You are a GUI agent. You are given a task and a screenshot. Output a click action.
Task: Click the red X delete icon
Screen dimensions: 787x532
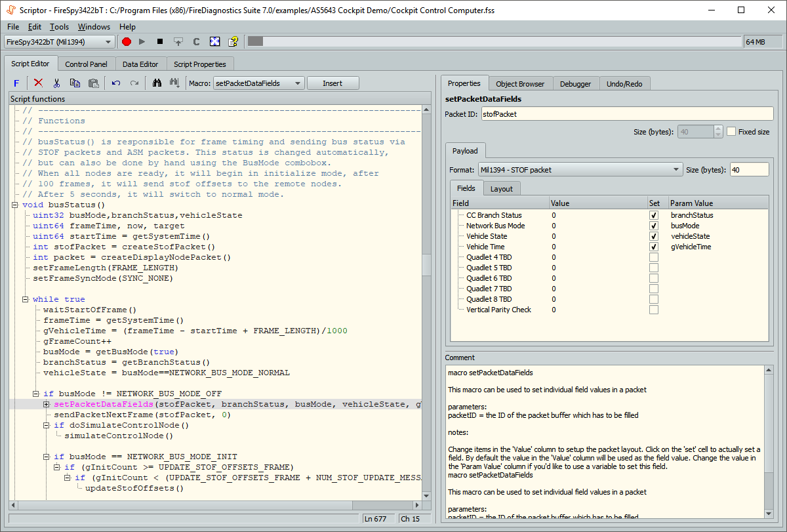coord(38,83)
